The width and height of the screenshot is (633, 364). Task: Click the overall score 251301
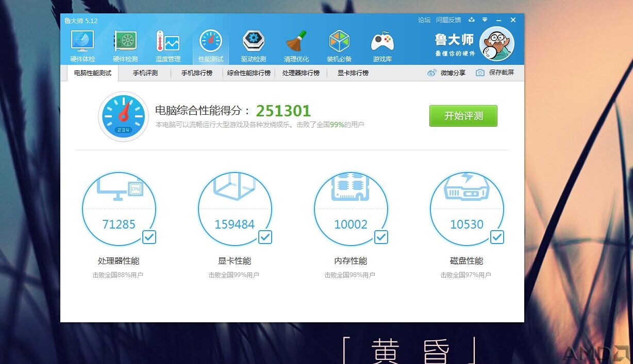click(284, 111)
